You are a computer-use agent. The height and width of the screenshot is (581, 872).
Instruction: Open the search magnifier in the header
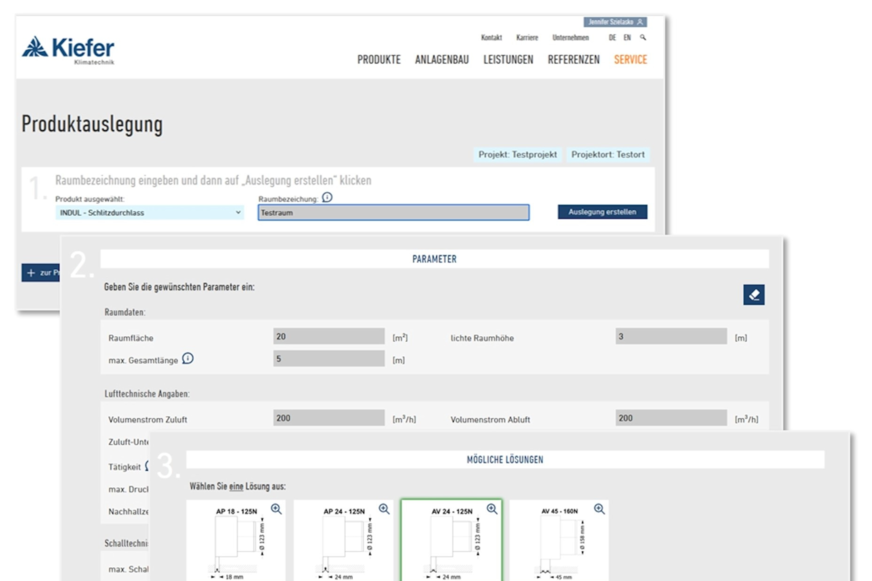click(643, 38)
